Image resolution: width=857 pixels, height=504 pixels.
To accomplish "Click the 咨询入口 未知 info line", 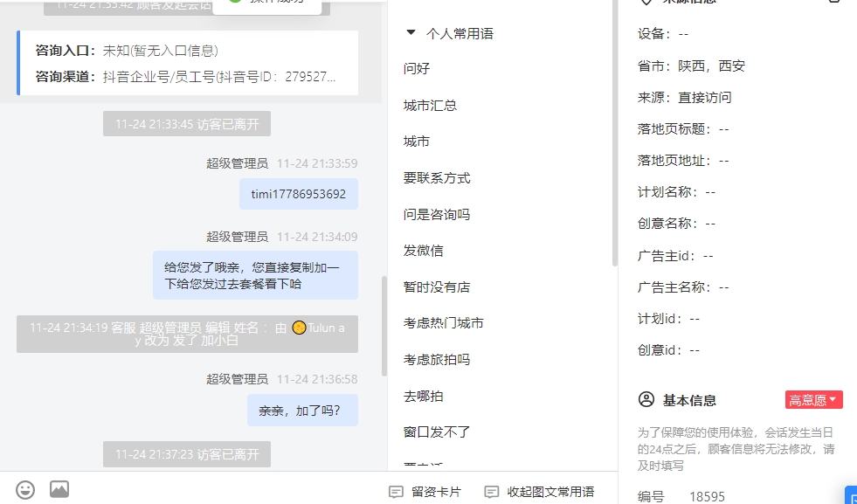I will pyautogui.click(x=127, y=51).
